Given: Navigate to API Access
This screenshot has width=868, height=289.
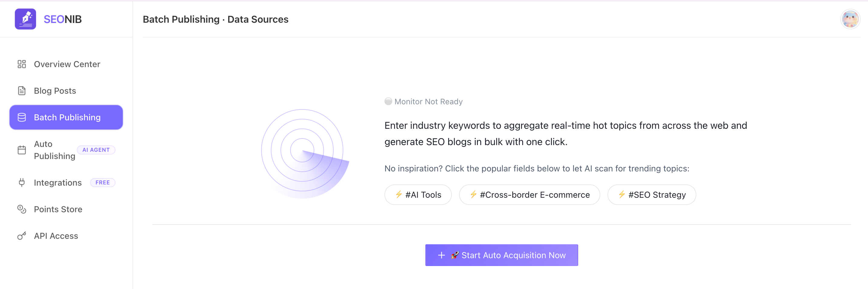Looking at the screenshot, I should click(56, 236).
